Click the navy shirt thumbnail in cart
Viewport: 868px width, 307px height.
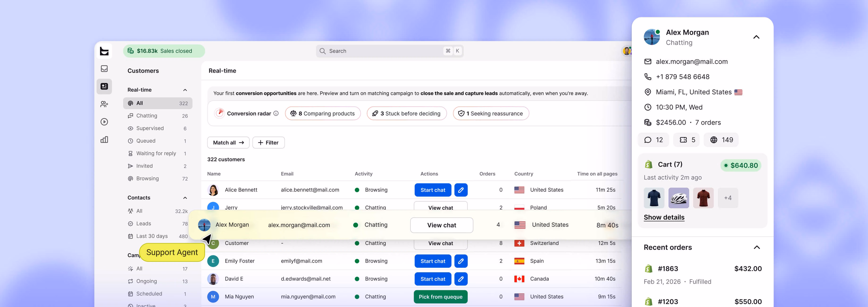654,198
